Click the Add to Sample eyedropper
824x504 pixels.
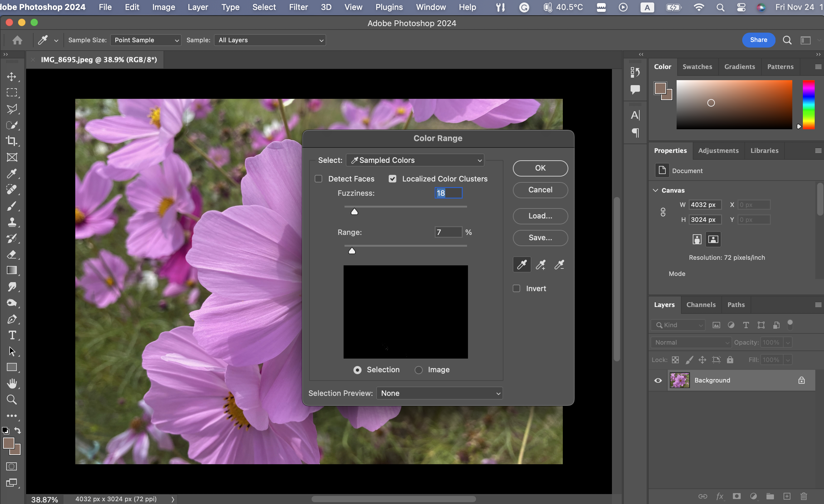(540, 265)
